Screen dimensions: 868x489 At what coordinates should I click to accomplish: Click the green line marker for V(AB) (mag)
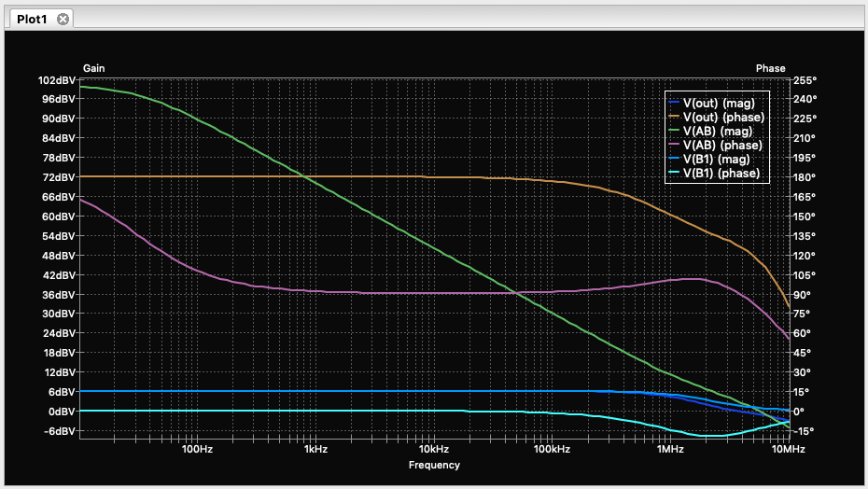(x=675, y=131)
